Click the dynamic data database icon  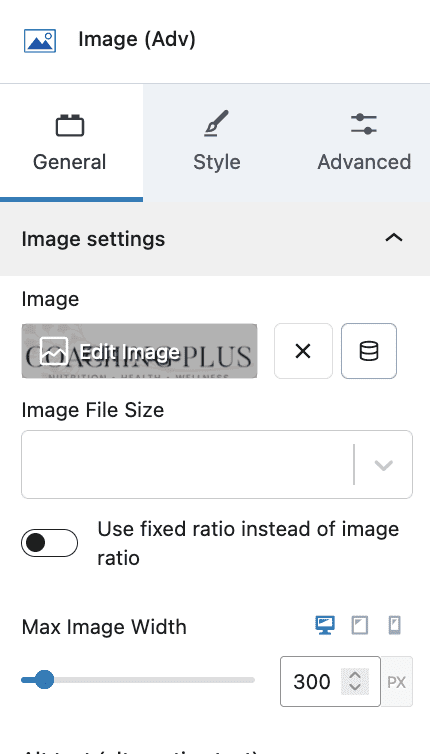pos(369,351)
